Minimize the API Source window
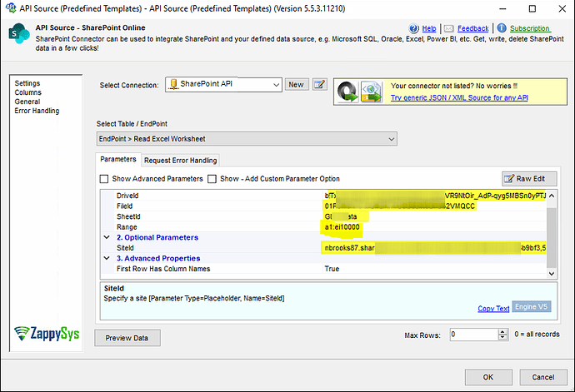The width and height of the screenshot is (575, 392). click(502, 9)
